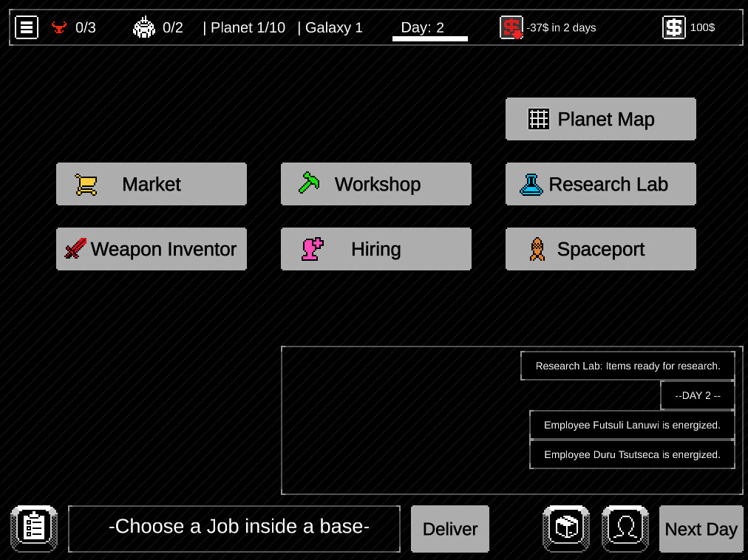Open the Hiring screen

[x=375, y=249]
